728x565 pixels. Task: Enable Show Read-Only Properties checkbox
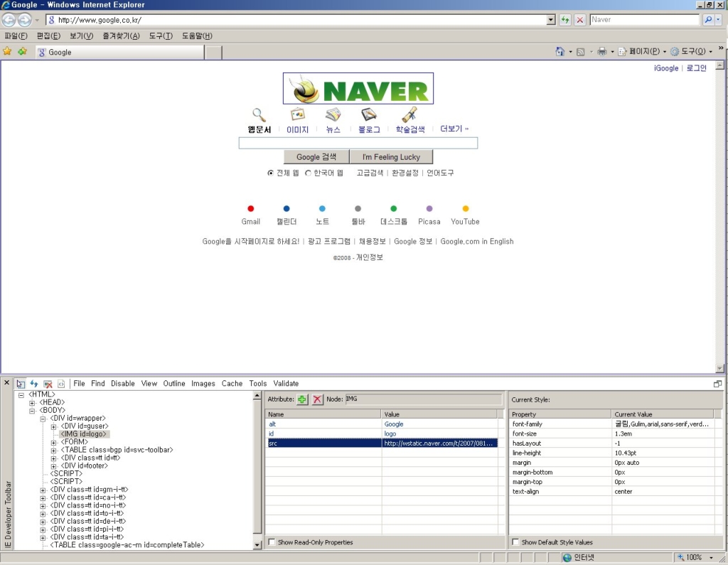pyautogui.click(x=272, y=542)
